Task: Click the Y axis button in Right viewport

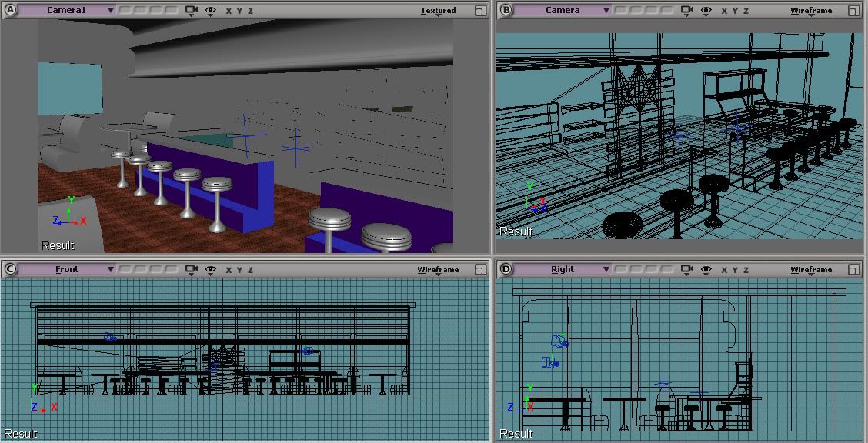Action: click(x=735, y=270)
